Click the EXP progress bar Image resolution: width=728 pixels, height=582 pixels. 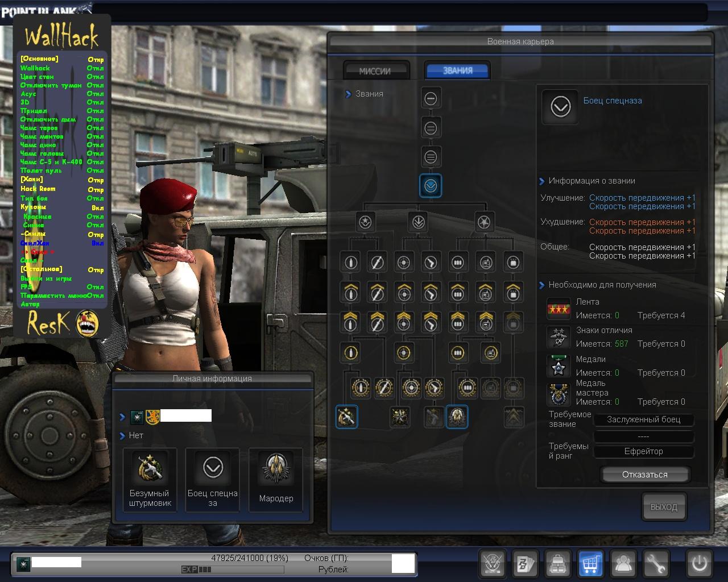click(x=233, y=569)
